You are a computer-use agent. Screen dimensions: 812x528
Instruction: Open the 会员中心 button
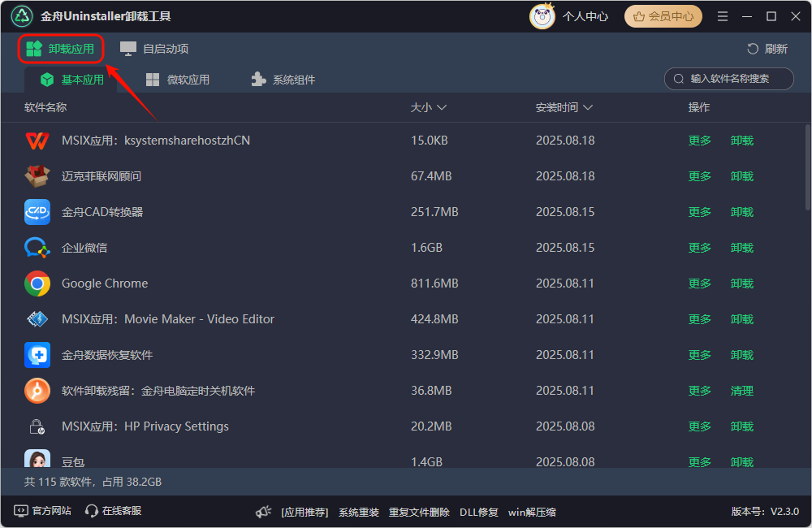(663, 16)
